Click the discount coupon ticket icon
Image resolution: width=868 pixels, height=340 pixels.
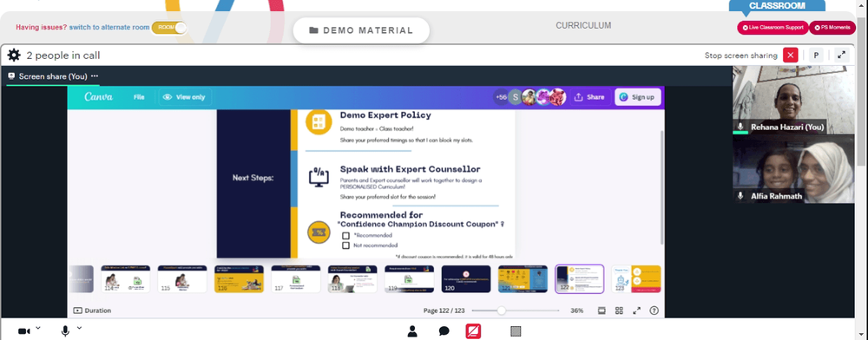[x=319, y=232]
